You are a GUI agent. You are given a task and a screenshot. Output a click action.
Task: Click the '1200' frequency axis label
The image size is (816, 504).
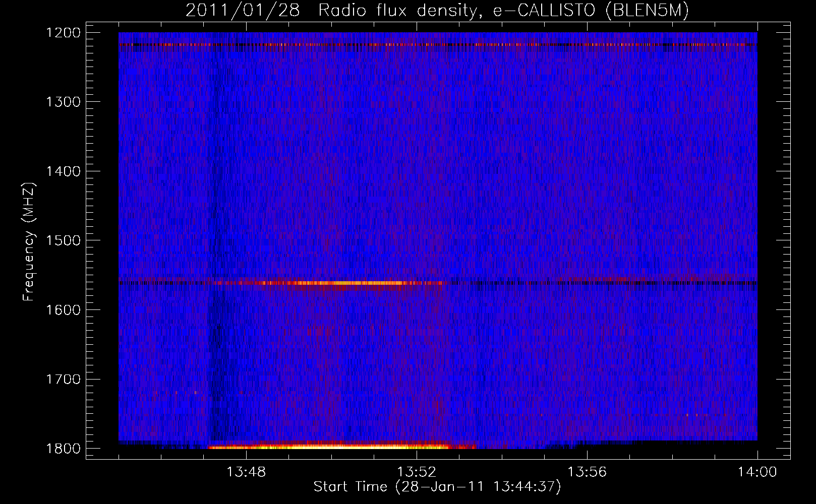click(x=63, y=33)
